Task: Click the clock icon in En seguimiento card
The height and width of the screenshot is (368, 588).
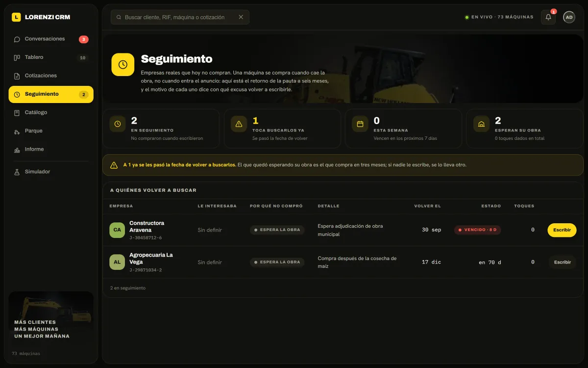Action: 118,124
